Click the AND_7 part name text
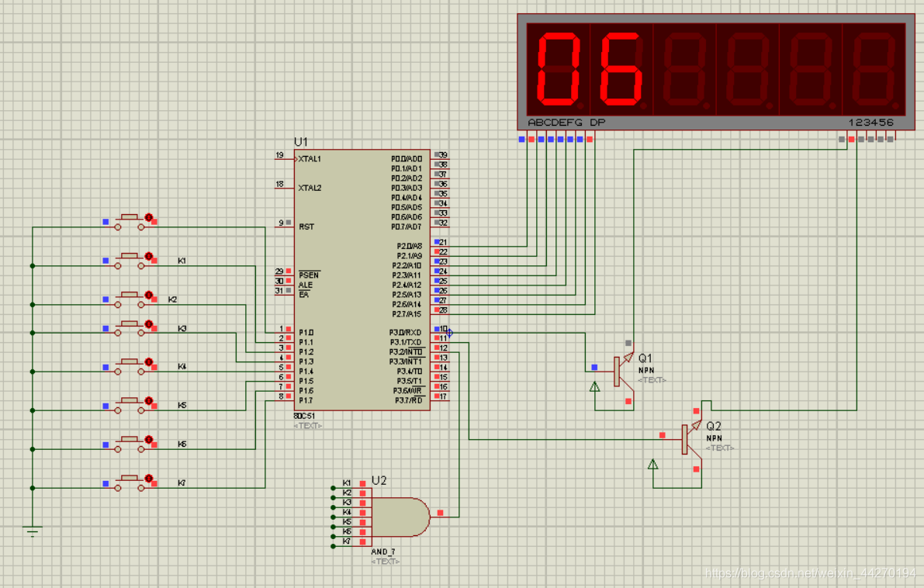The height and width of the screenshot is (588, 924). click(383, 552)
